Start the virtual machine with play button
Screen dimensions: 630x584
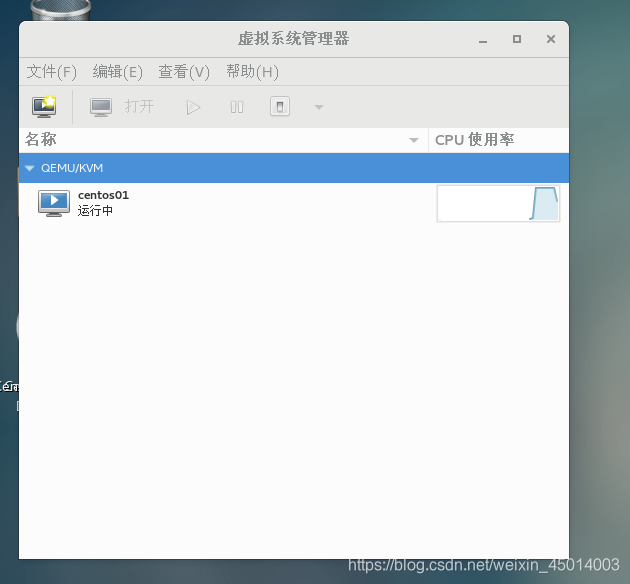coord(193,107)
